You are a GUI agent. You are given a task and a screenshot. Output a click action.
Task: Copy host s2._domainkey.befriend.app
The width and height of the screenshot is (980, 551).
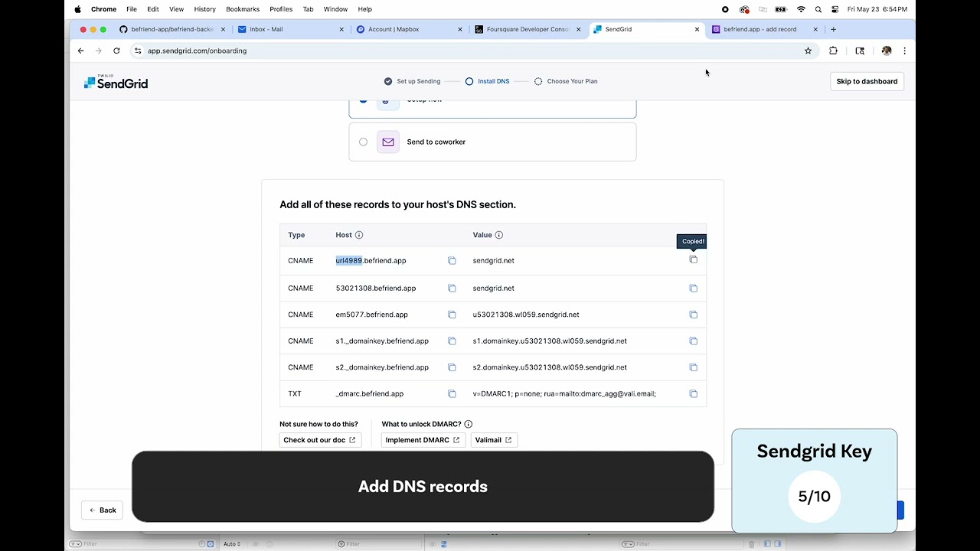click(x=452, y=367)
